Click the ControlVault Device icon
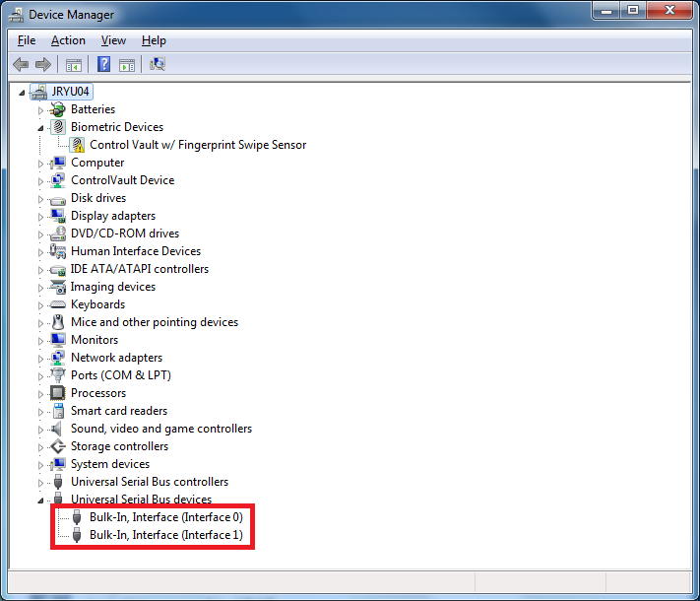 point(57,180)
